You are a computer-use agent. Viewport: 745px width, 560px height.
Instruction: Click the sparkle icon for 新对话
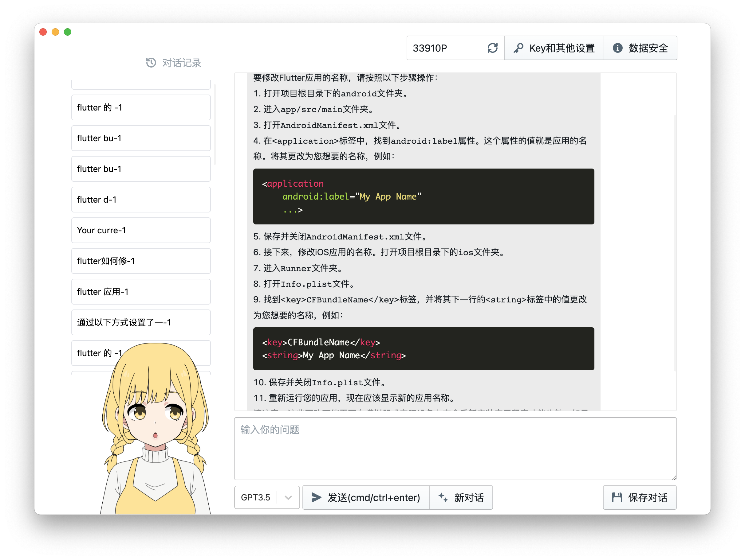[443, 497]
